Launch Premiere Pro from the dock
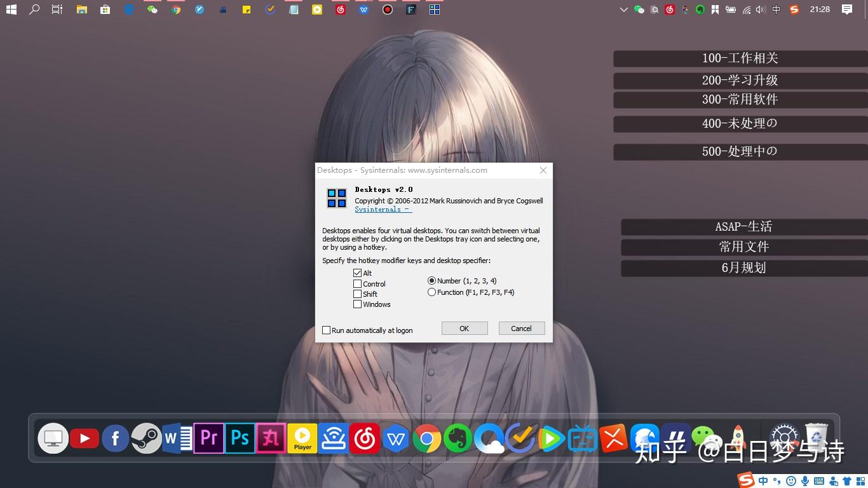 click(x=209, y=438)
